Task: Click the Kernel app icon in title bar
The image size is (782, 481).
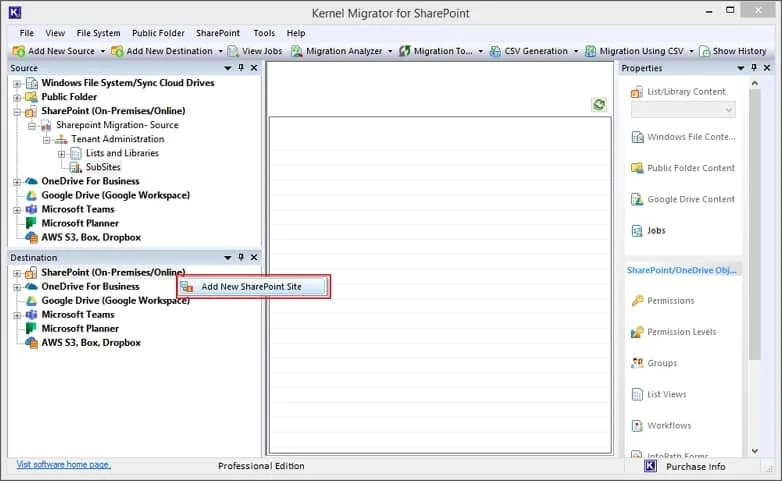Action: pos(15,12)
